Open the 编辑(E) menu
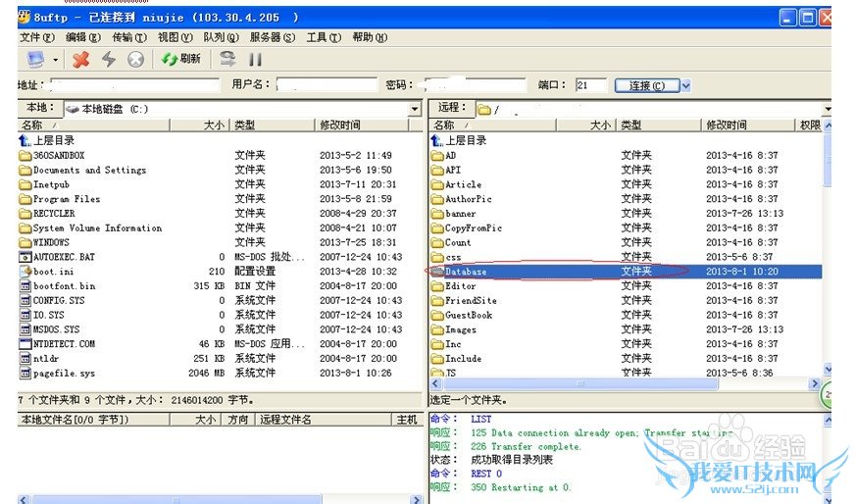This screenshot has width=855, height=504. click(83, 37)
